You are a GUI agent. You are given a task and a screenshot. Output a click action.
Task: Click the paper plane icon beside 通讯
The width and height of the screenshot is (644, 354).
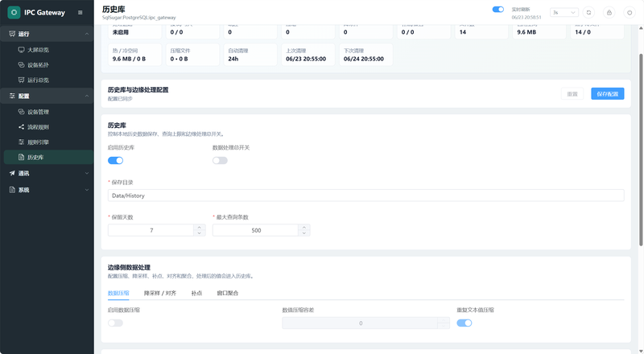[12, 173]
